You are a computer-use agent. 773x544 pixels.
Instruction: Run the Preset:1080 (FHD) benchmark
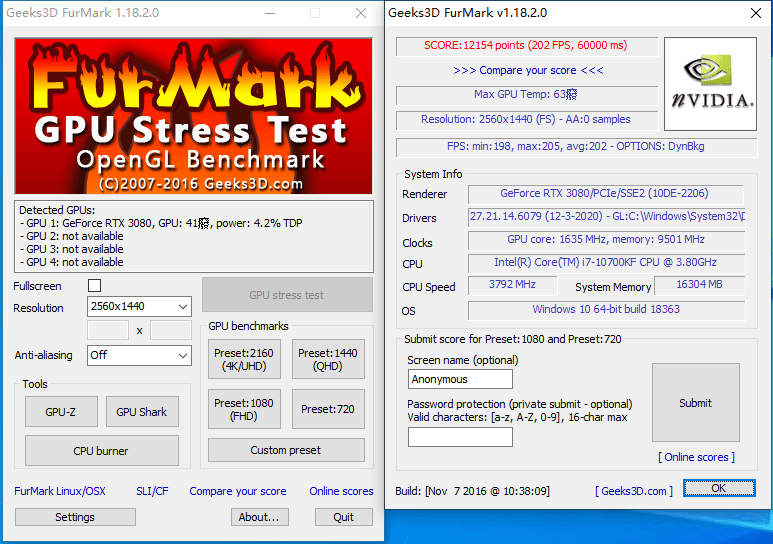tap(244, 409)
